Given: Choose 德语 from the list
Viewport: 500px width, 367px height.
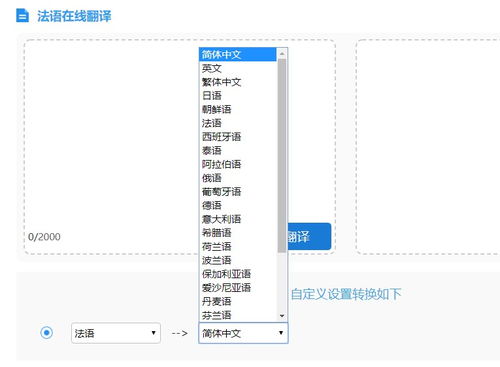Looking at the screenshot, I should [238, 205].
